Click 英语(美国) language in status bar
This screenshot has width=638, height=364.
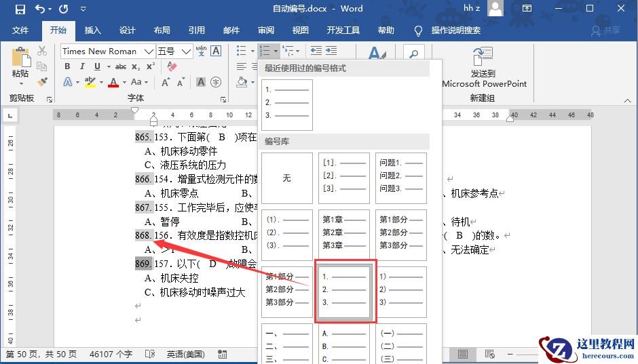[185, 355]
